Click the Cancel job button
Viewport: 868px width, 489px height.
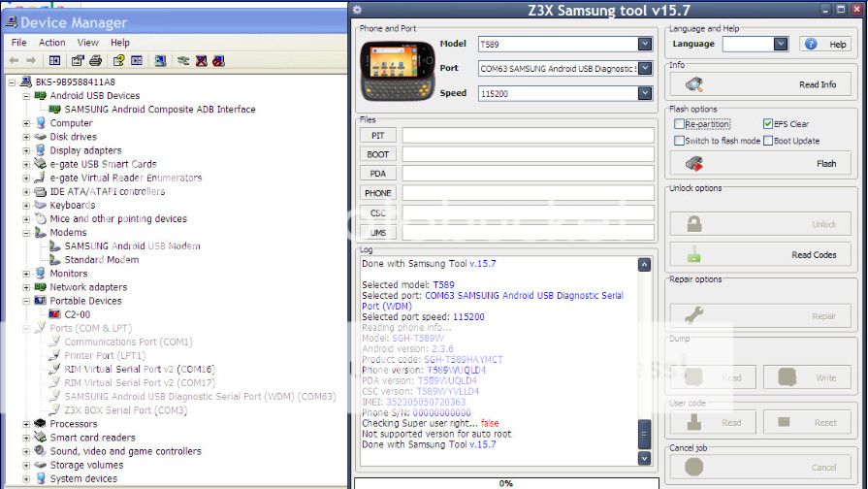tap(760, 468)
